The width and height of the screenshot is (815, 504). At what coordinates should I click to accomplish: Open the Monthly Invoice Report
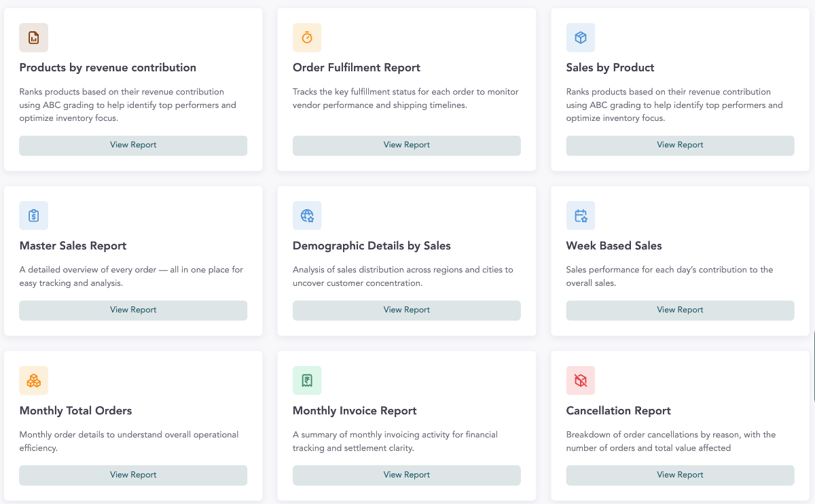click(406, 475)
